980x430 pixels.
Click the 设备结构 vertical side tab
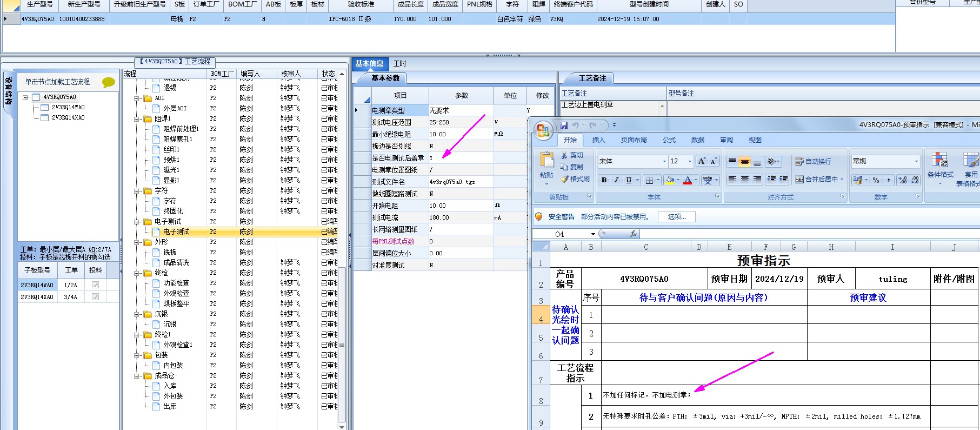9,91
